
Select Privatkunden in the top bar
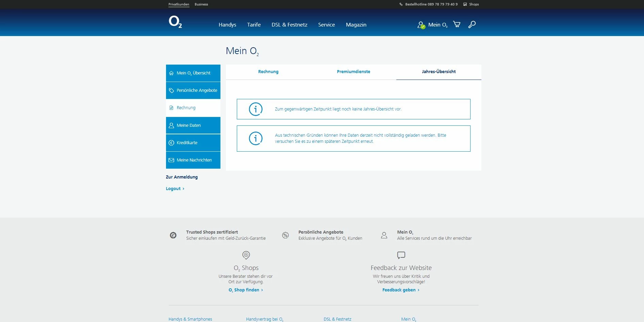(179, 4)
